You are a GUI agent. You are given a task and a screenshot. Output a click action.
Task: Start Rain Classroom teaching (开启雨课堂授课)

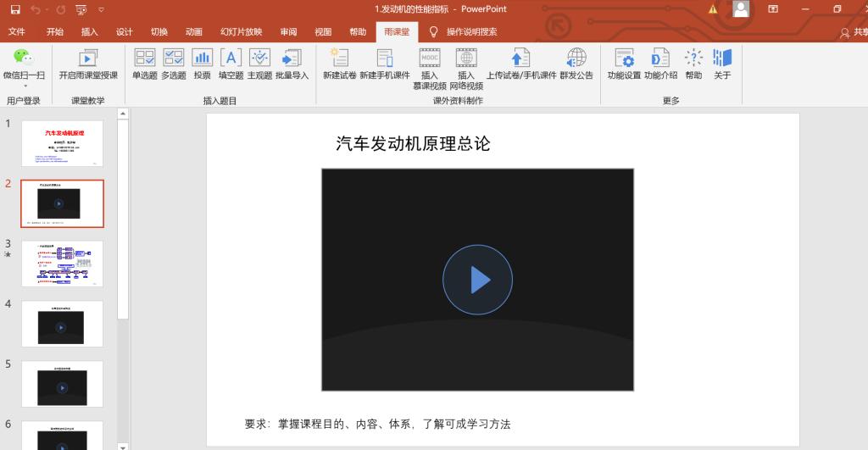coord(88,64)
